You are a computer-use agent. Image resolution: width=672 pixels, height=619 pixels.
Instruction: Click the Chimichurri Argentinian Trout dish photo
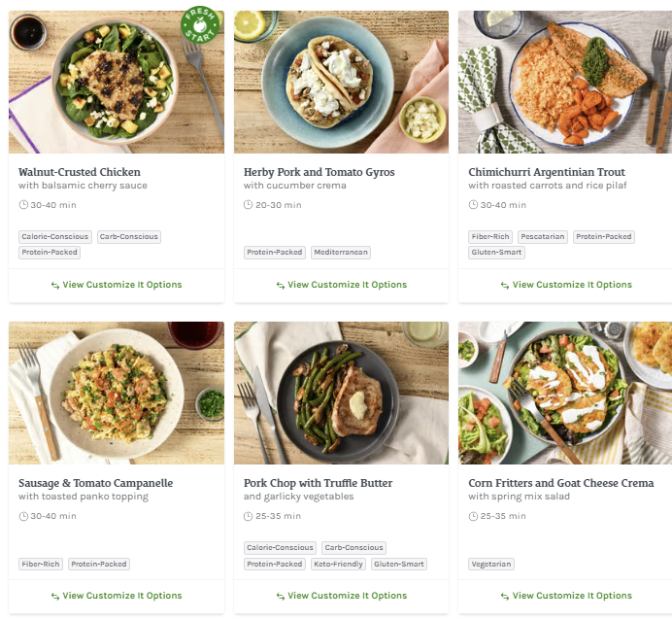[x=565, y=82]
